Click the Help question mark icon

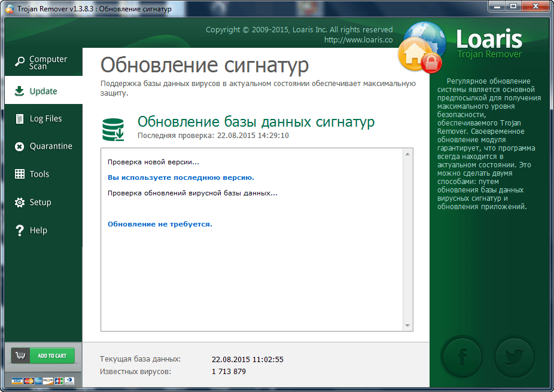(x=20, y=231)
